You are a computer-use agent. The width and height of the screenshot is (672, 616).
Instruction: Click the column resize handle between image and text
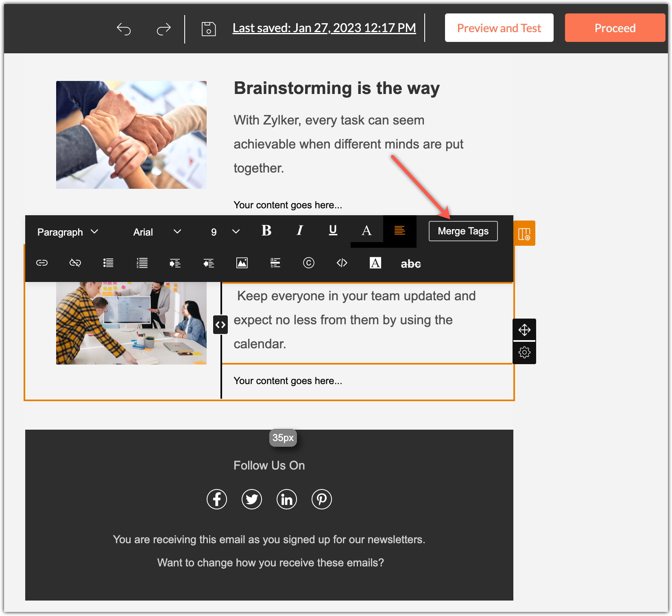click(x=220, y=325)
